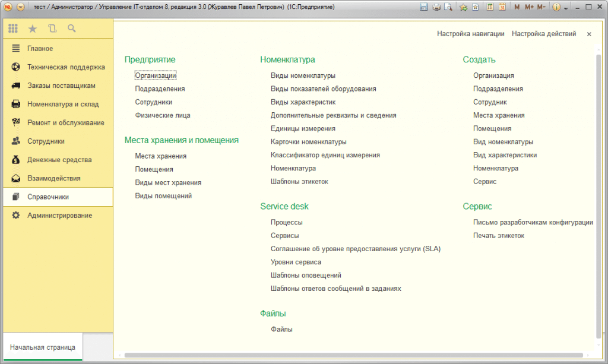Click the money bag icon for Денежные средства
This screenshot has width=608, height=364.
pyautogui.click(x=16, y=160)
